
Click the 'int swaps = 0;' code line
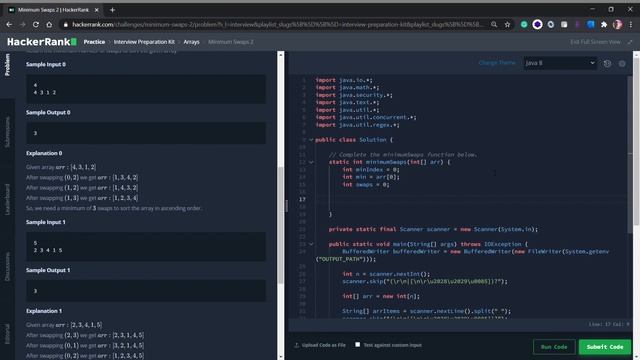(x=366, y=184)
